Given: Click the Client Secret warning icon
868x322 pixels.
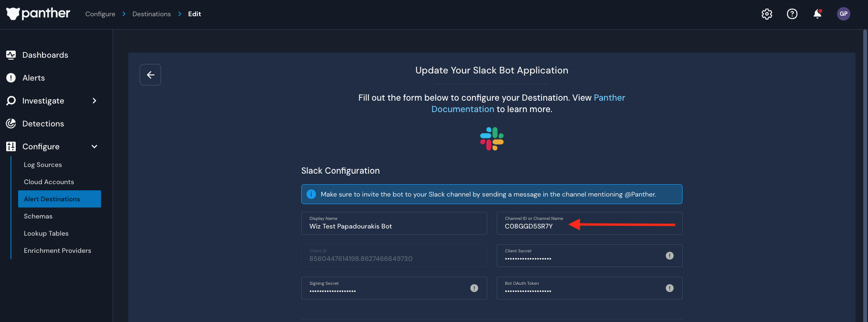Looking at the screenshot, I should (x=670, y=256).
